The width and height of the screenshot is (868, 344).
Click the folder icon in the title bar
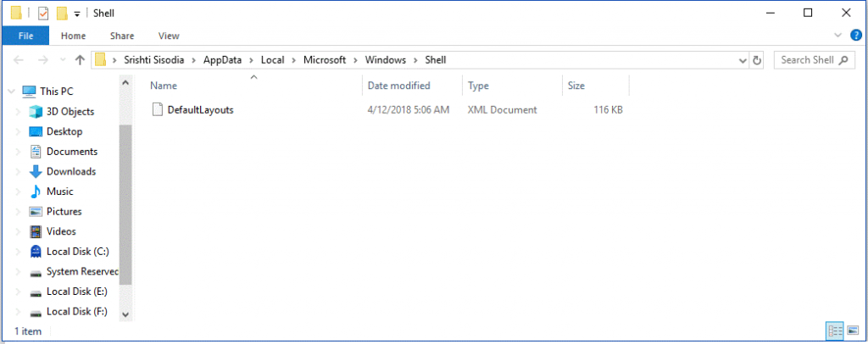17,13
